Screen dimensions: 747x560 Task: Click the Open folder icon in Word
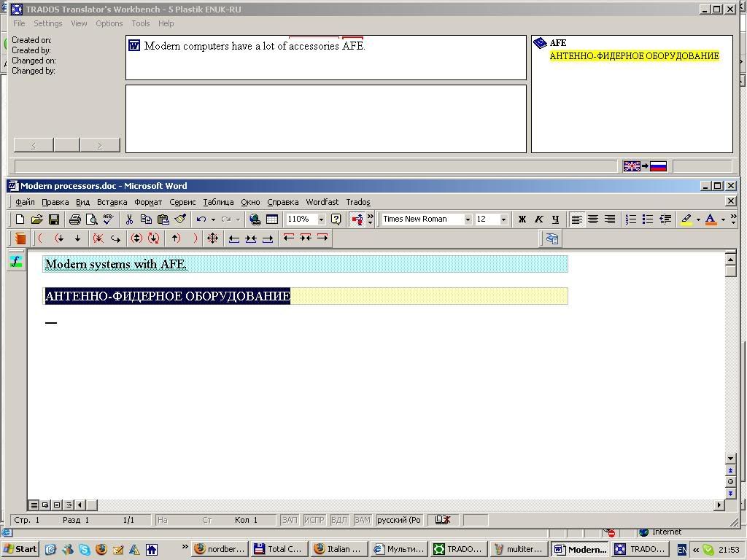[x=36, y=219]
